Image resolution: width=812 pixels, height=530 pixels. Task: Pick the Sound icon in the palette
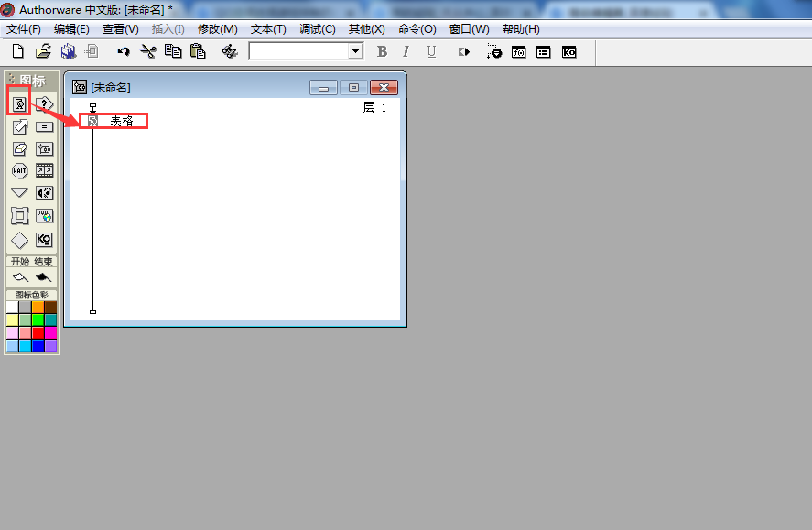tap(44, 193)
